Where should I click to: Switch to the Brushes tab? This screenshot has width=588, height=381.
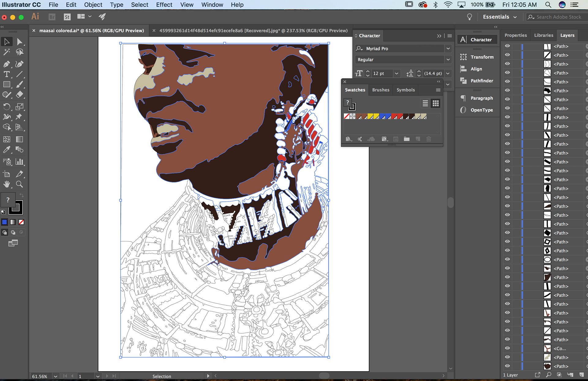point(381,90)
